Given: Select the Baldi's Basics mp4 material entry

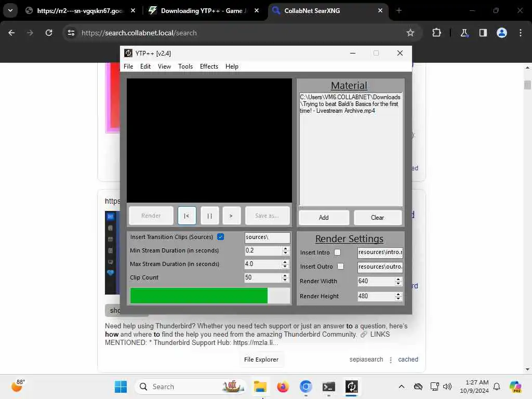Looking at the screenshot, I should point(350,104).
